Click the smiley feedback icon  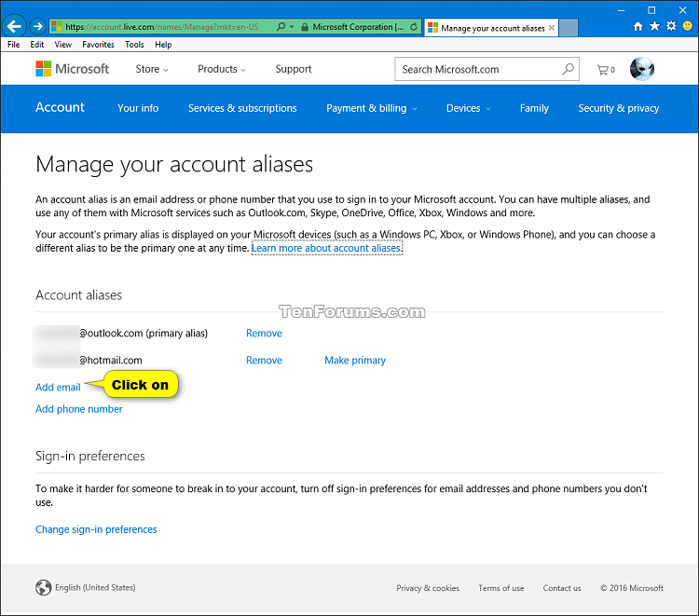click(688, 26)
